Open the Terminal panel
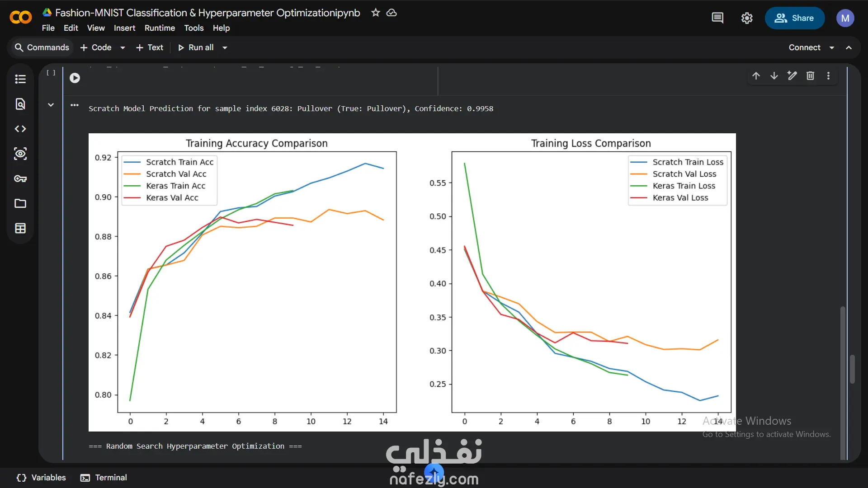The height and width of the screenshot is (488, 868). 104,478
